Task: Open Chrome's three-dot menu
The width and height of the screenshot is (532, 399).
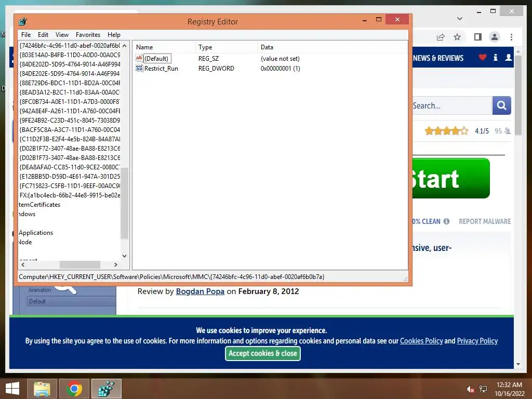Action: [511, 37]
